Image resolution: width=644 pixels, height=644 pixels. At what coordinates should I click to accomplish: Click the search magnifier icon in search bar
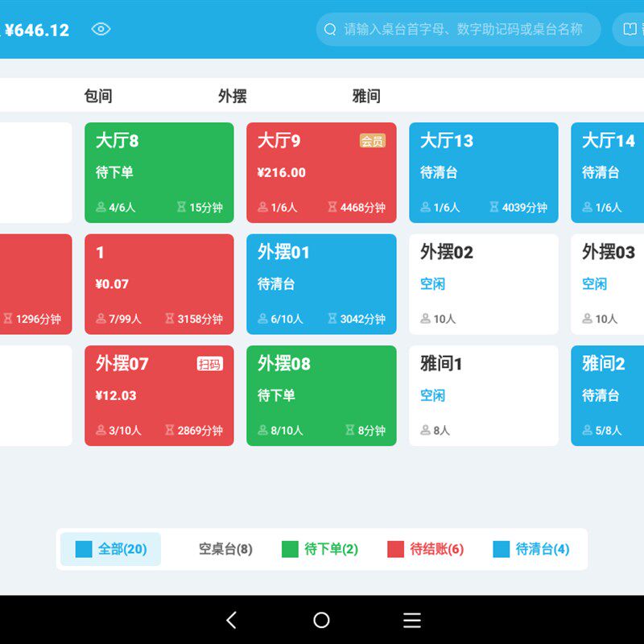pyautogui.click(x=330, y=30)
